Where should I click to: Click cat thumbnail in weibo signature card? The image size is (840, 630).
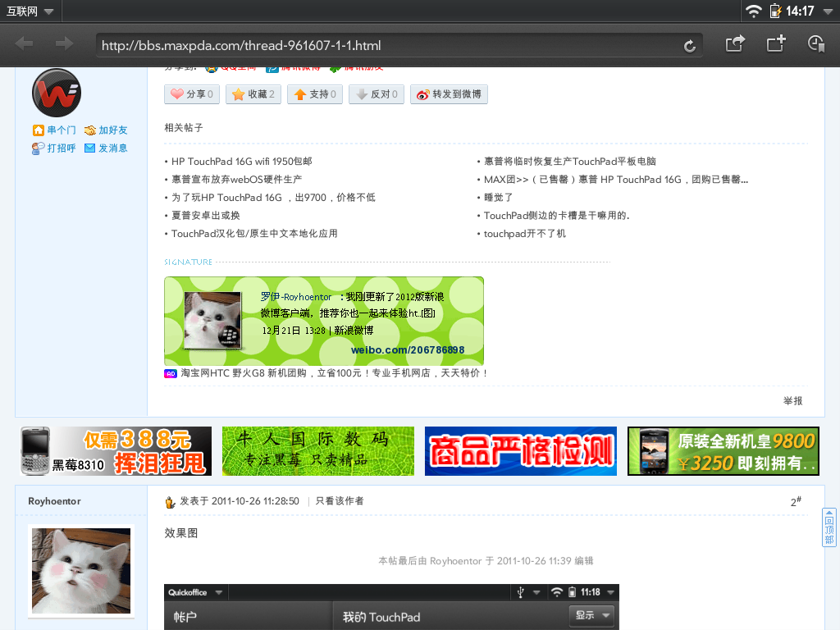click(x=212, y=321)
